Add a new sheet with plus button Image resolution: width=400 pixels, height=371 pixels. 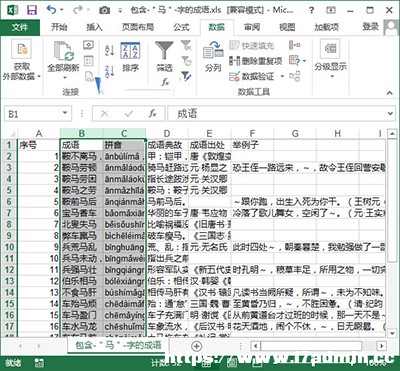click(x=197, y=346)
